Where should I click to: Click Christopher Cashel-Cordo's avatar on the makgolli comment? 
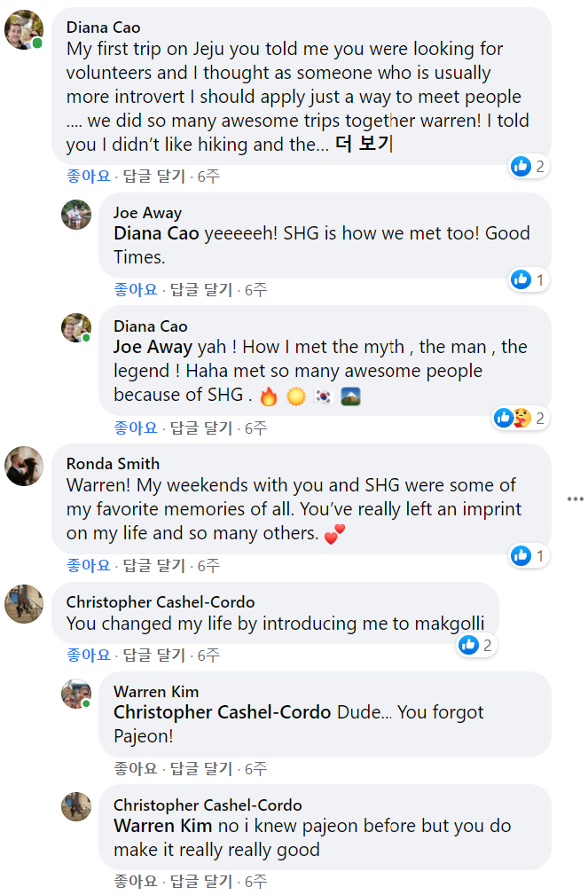coord(24,604)
